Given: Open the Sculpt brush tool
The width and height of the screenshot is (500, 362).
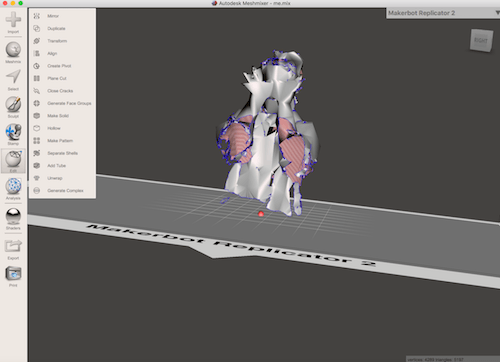Looking at the screenshot, I should click(x=13, y=107).
